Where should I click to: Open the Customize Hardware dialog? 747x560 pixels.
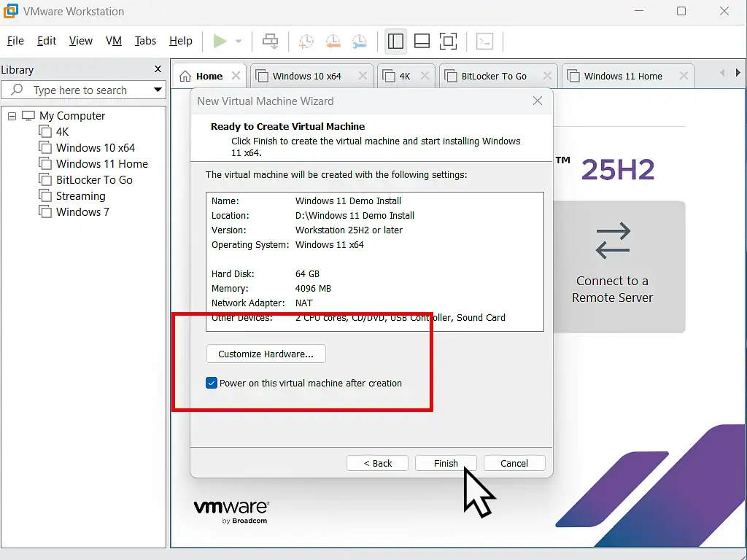266,354
